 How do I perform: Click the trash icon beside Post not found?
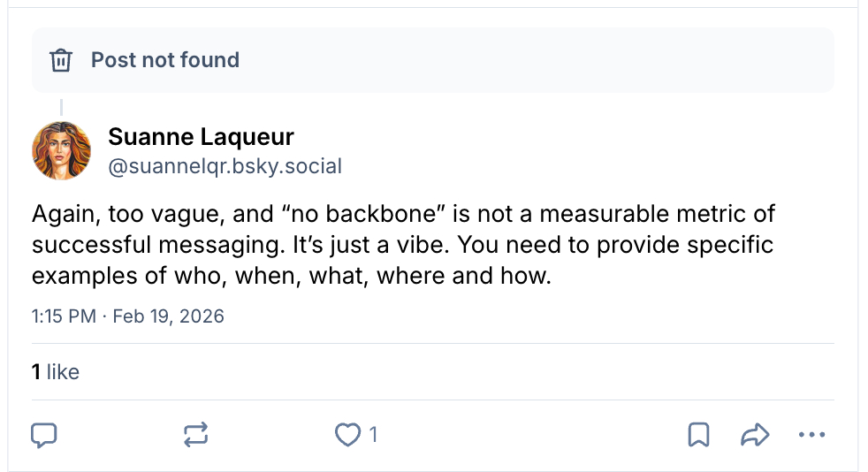pyautogui.click(x=61, y=60)
